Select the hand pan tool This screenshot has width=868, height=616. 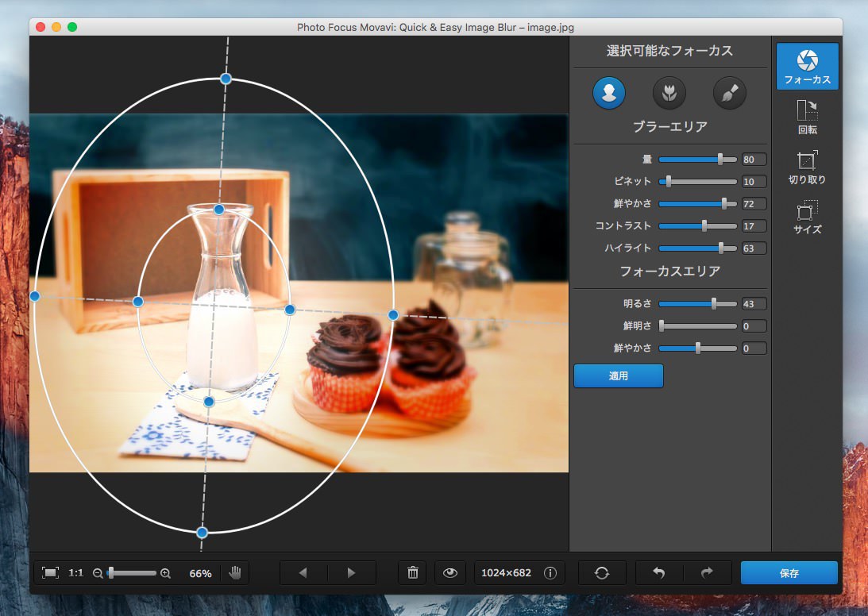[235, 572]
